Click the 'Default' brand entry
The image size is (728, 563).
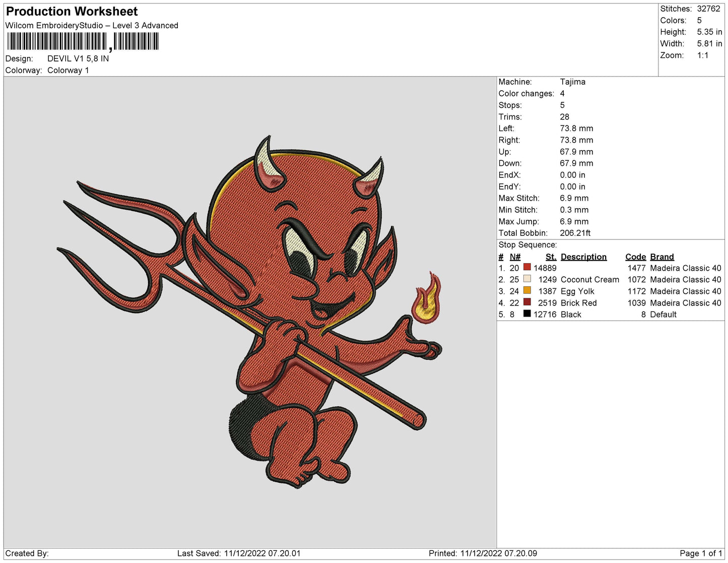(663, 315)
